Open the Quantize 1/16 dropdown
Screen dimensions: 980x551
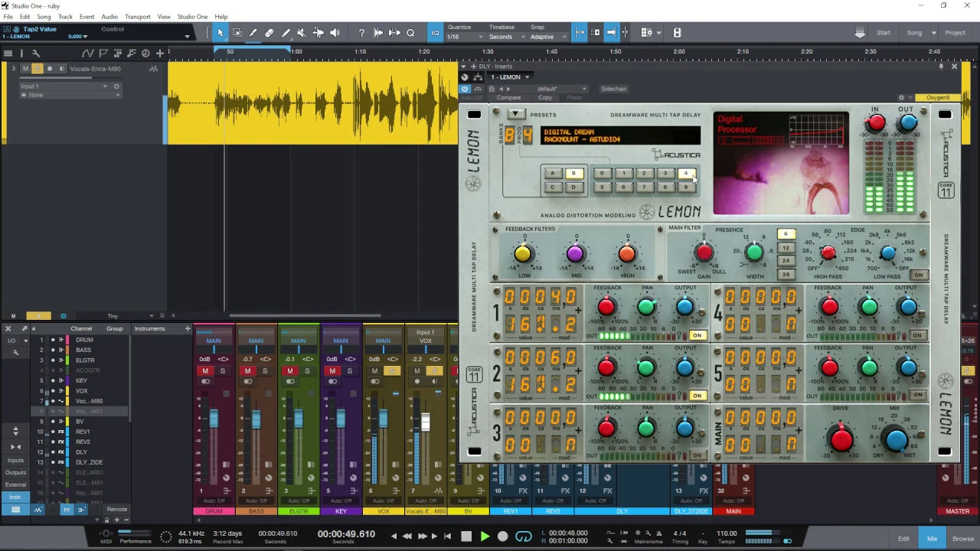pos(464,37)
